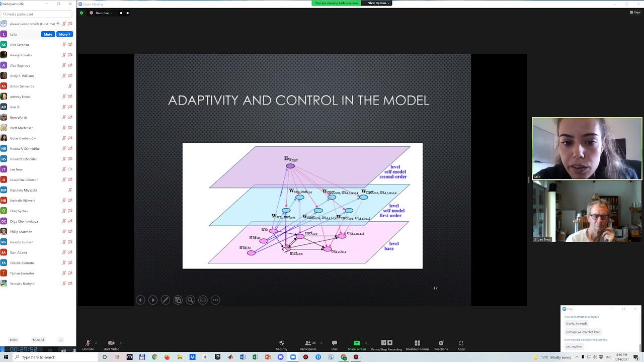Click the Start Video camera icon
The height and width of the screenshot is (362, 644).
pos(111,343)
